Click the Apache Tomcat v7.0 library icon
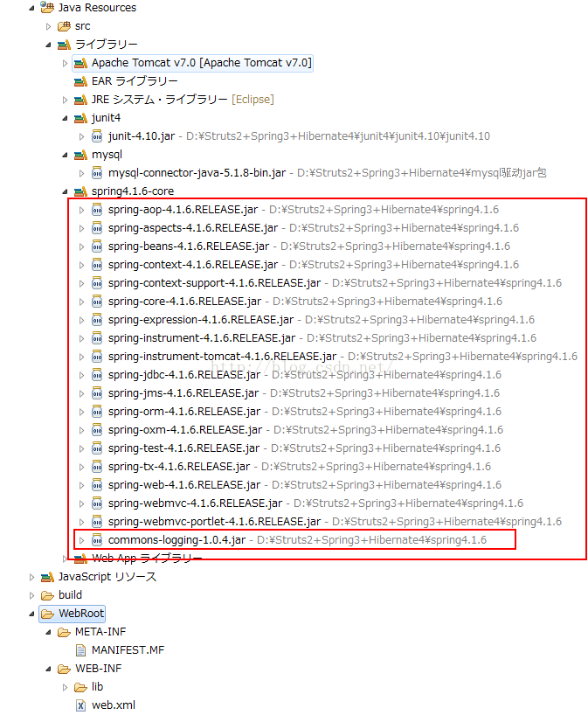Screen dimensions: 588x715 [x=80, y=63]
